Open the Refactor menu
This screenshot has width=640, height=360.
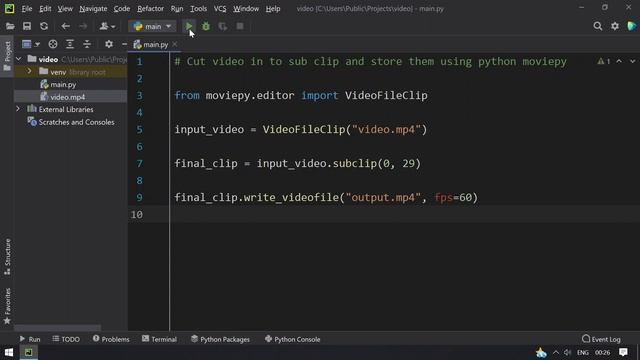click(150, 9)
